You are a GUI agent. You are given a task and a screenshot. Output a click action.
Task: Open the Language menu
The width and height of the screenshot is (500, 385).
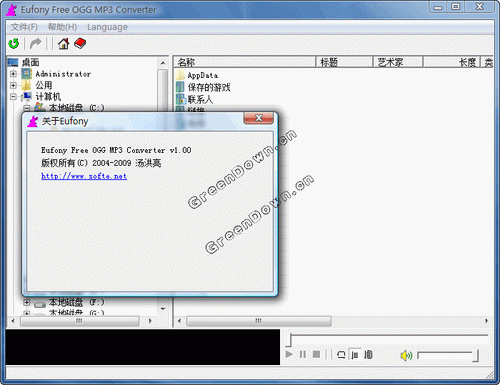tap(107, 27)
